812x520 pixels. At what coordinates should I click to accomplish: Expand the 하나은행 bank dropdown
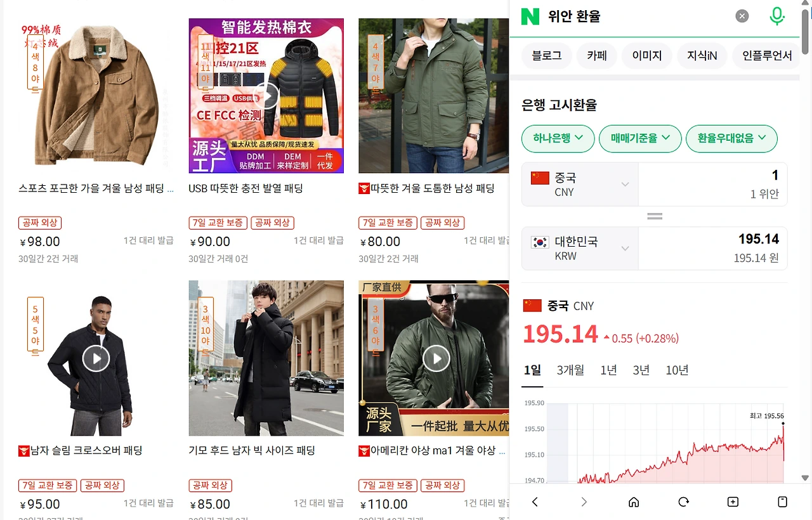[x=558, y=138]
